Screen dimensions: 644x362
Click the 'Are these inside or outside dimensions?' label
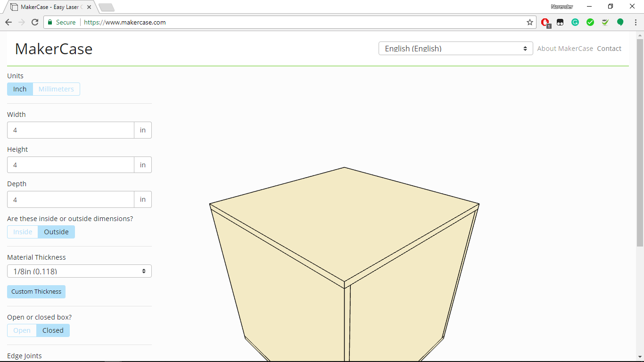pos(70,219)
